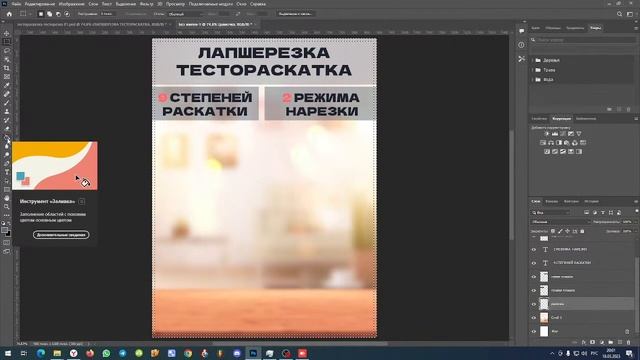
Task: Open the selection Style dropdown
Action: pyautogui.click(x=184, y=14)
